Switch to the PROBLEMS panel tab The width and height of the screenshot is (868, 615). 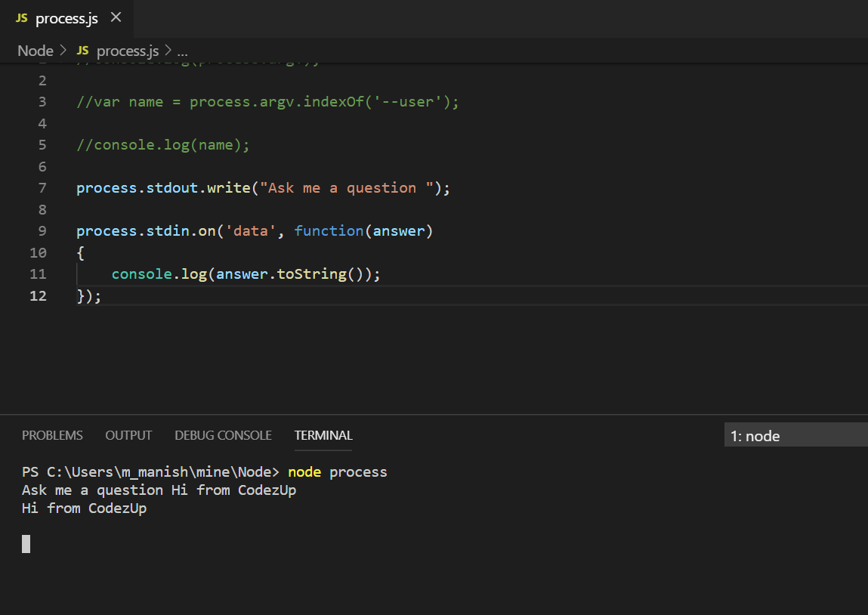coord(52,435)
